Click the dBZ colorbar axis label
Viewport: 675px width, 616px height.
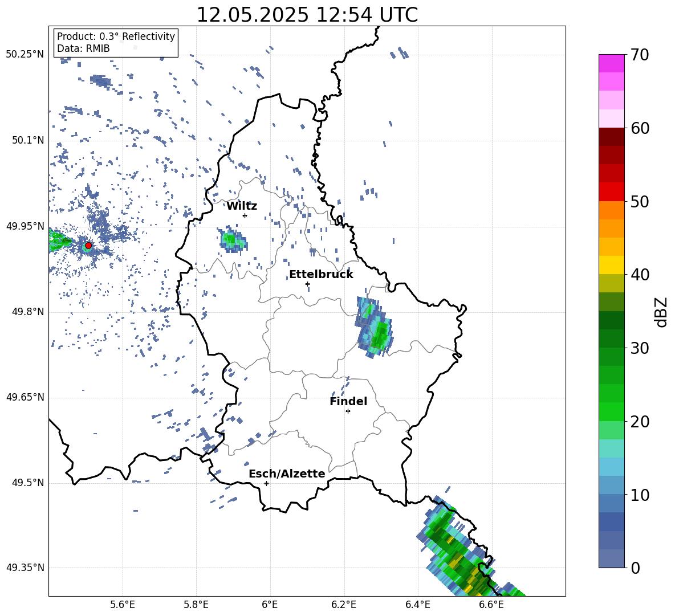[661, 312]
